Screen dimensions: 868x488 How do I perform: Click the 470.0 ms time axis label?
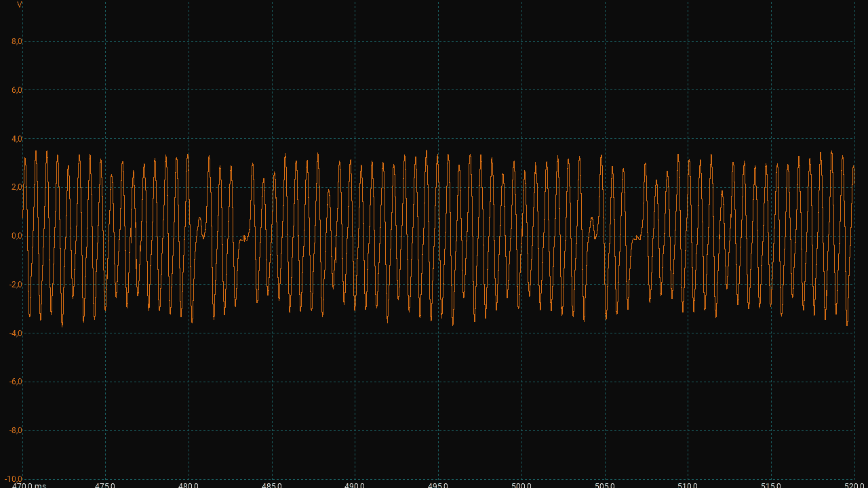pos(29,485)
